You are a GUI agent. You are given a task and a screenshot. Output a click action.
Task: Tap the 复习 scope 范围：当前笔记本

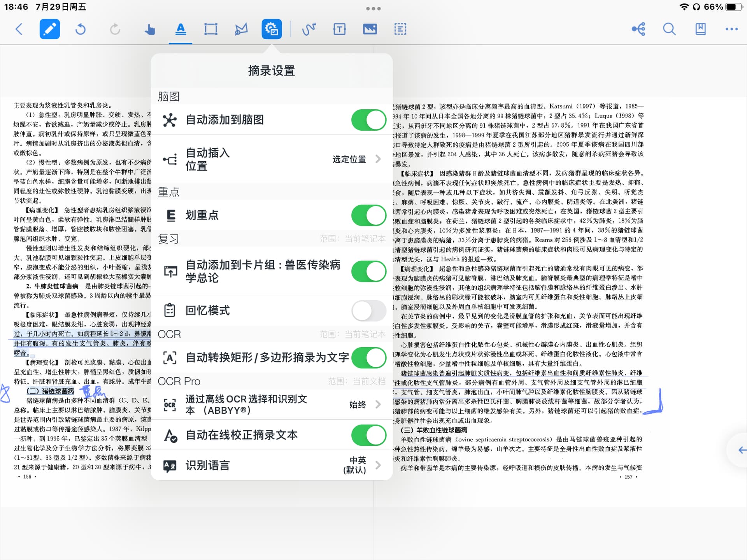pyautogui.click(x=352, y=239)
